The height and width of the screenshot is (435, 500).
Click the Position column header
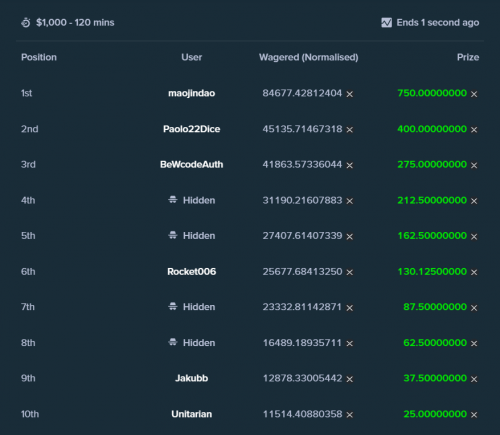coord(39,57)
